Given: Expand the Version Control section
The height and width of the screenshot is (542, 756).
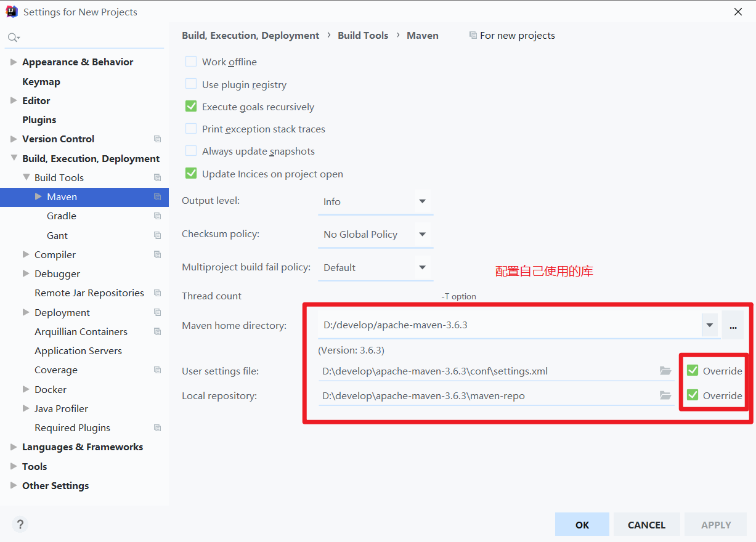Looking at the screenshot, I should pos(14,139).
